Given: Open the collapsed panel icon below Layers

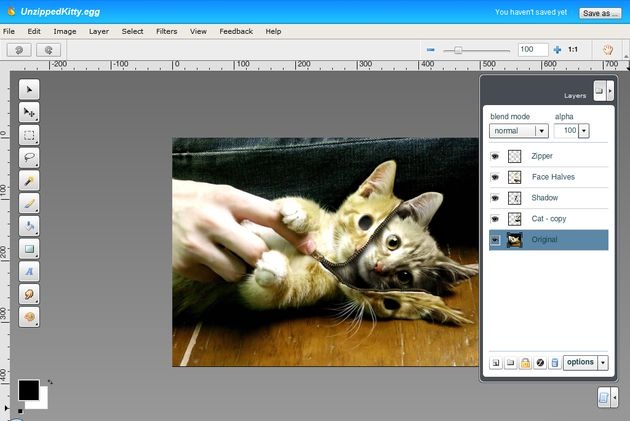Looking at the screenshot, I should (604, 398).
